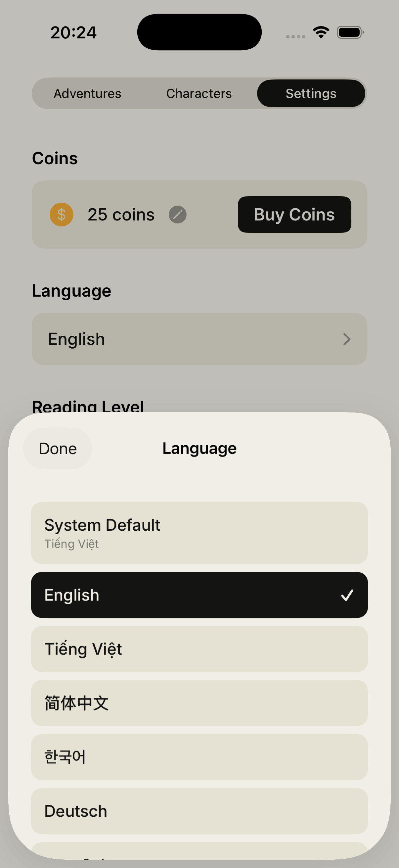This screenshot has width=399, height=868.
Task: Open the Settings tab
Action: coord(311,93)
